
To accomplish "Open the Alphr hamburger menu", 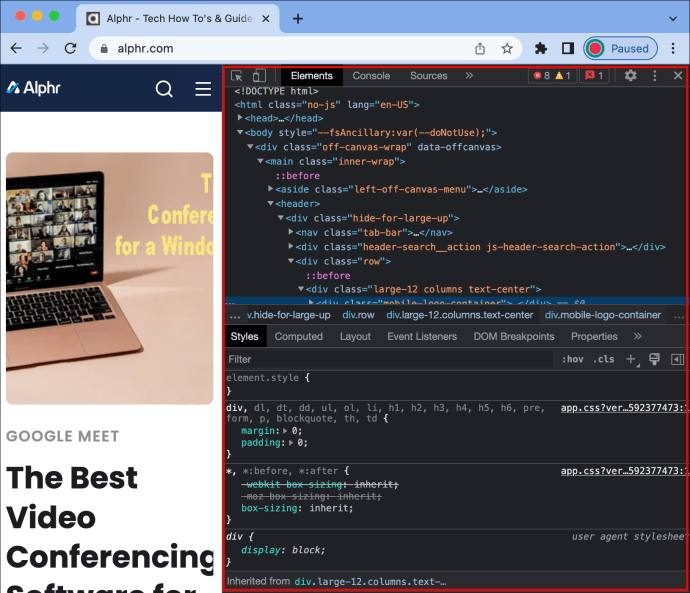I will click(203, 88).
